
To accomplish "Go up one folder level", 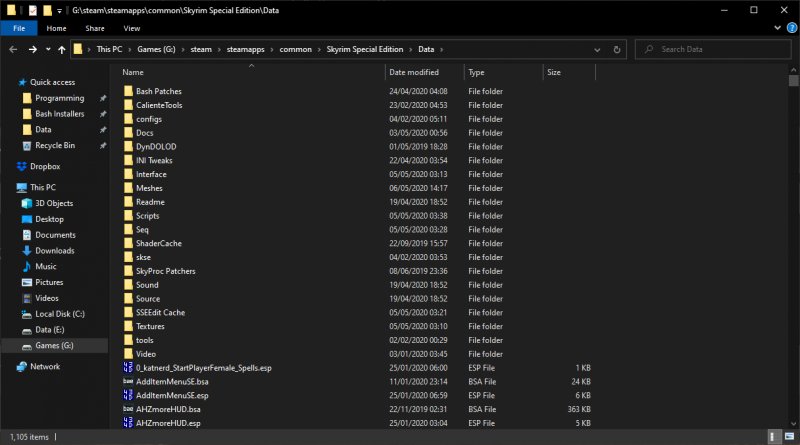I will point(62,50).
